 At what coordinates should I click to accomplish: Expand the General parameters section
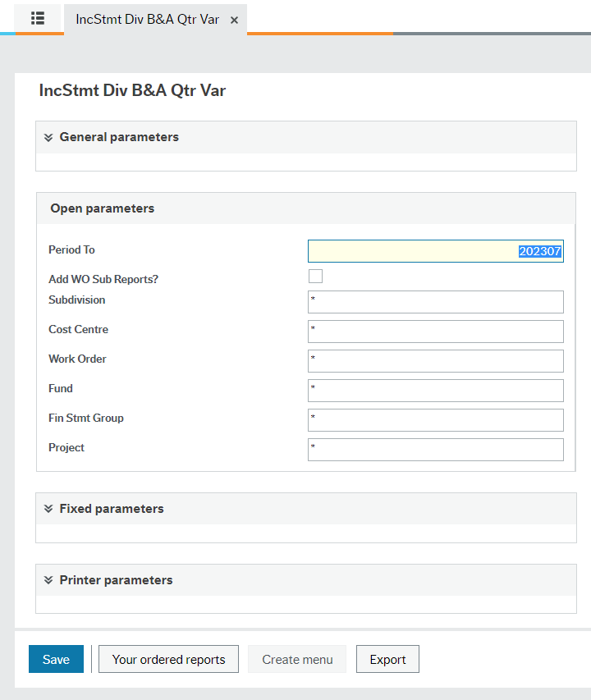(x=119, y=137)
